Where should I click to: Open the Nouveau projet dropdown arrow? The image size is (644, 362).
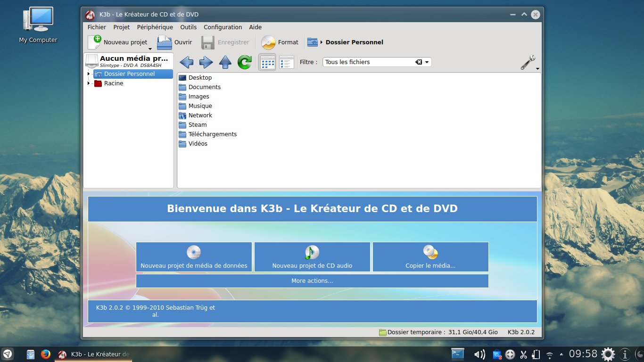150,49
